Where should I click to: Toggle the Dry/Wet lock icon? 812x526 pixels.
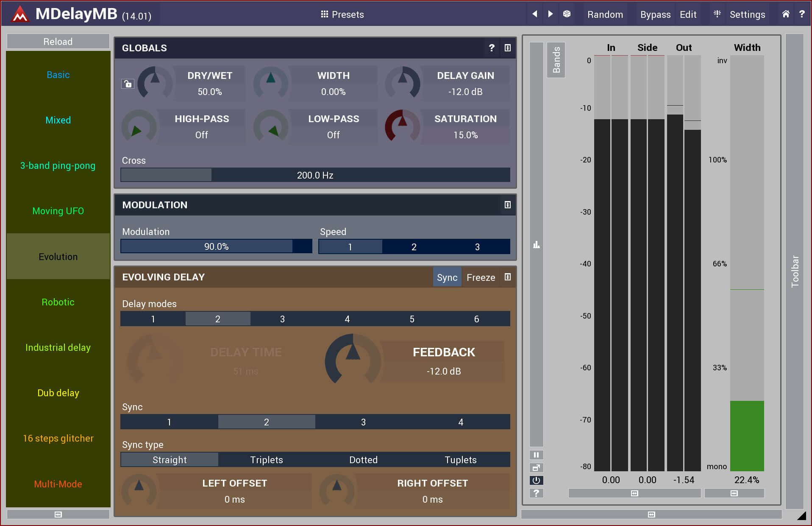point(128,84)
